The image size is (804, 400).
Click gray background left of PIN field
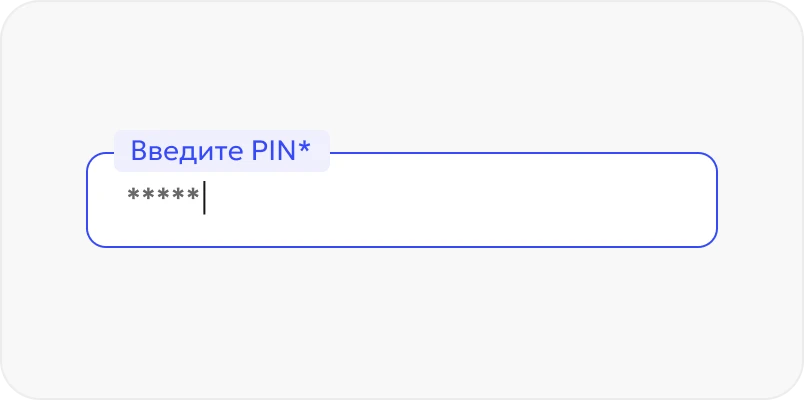(x=45, y=200)
